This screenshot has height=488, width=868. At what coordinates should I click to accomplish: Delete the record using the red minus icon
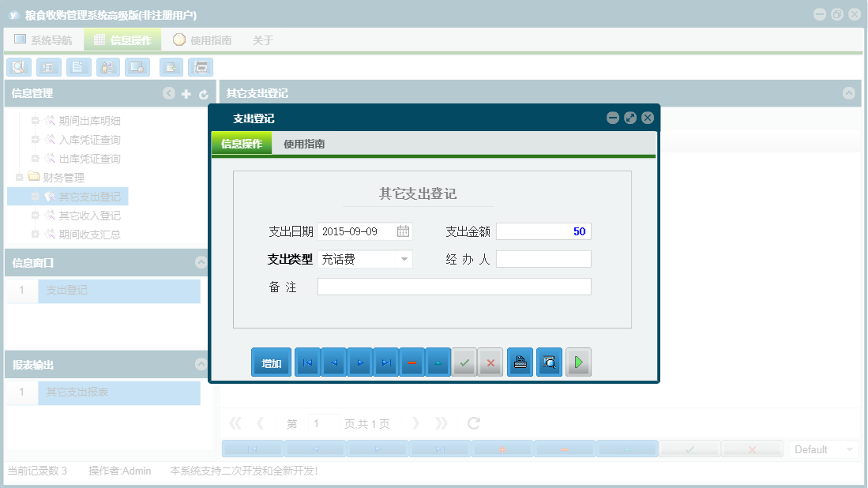pos(412,362)
